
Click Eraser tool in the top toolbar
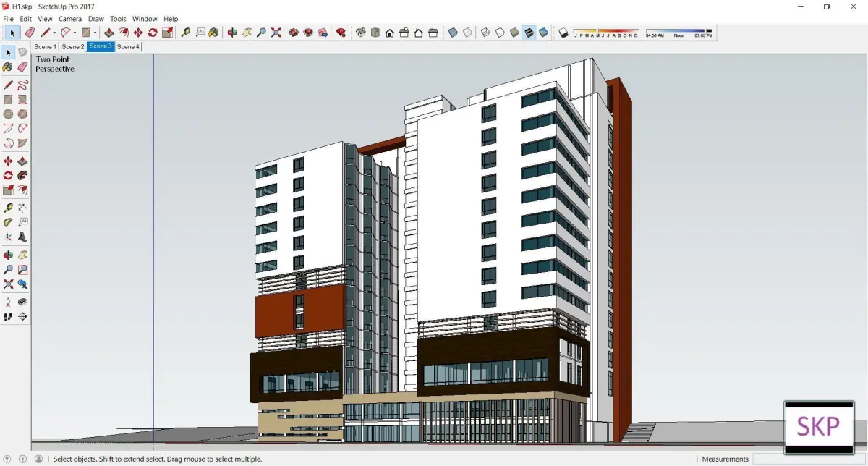(x=30, y=33)
